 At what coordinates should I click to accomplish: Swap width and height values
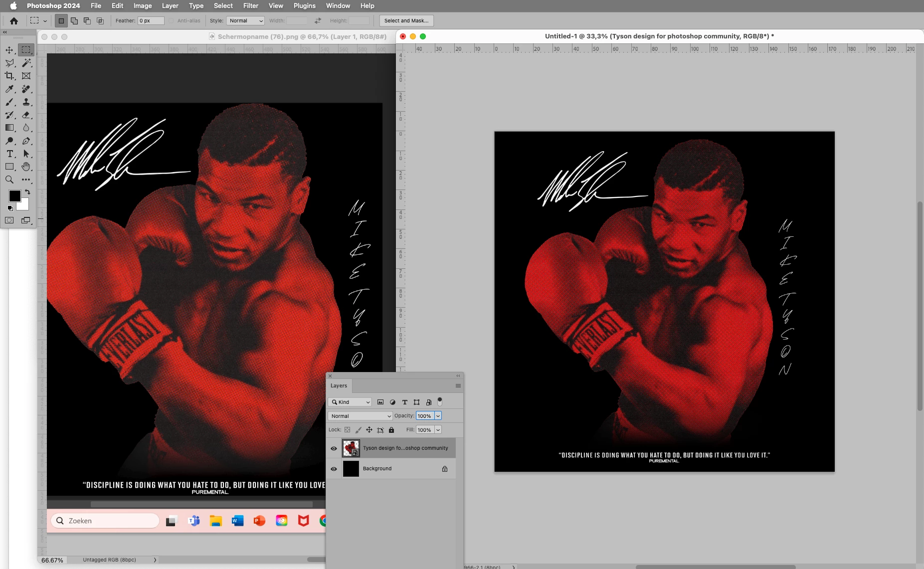pos(318,20)
